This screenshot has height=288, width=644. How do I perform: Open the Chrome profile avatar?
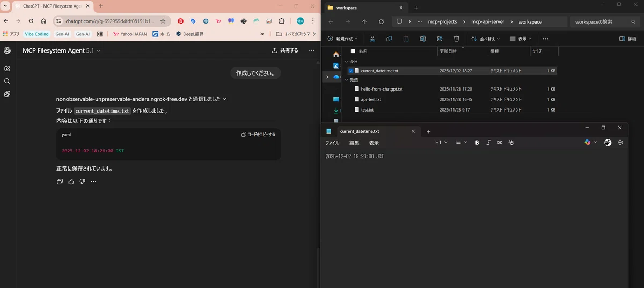coord(300,21)
